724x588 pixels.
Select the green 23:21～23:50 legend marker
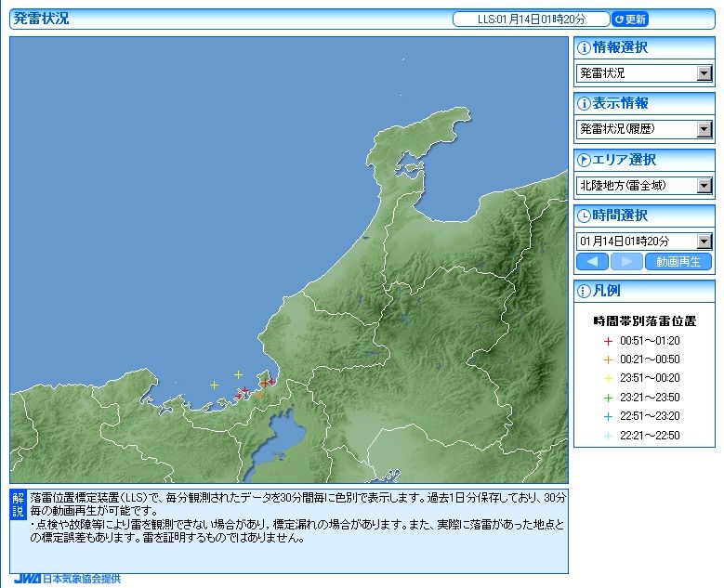pos(608,398)
